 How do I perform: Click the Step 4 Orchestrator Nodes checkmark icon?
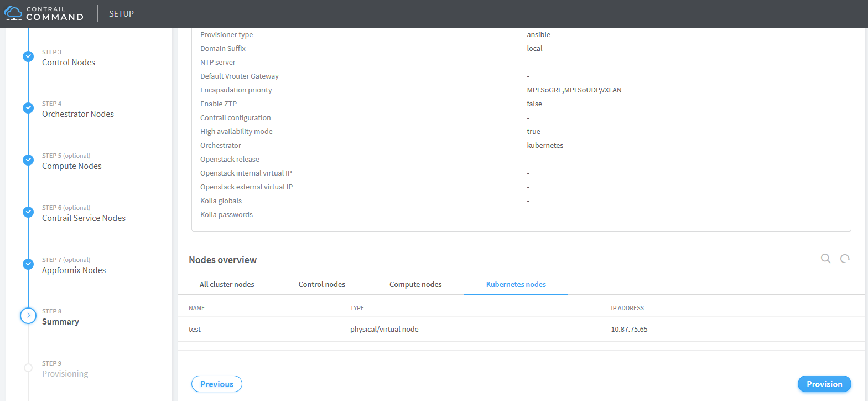tap(28, 108)
